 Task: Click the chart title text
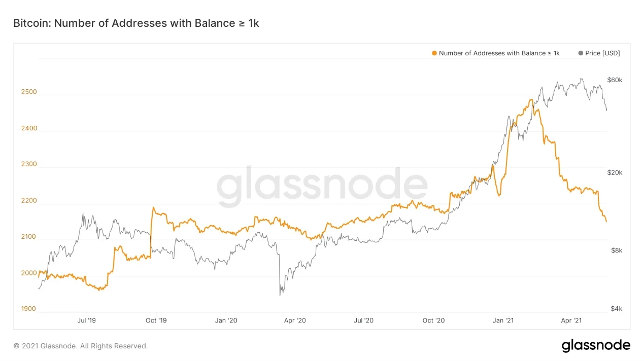point(136,23)
